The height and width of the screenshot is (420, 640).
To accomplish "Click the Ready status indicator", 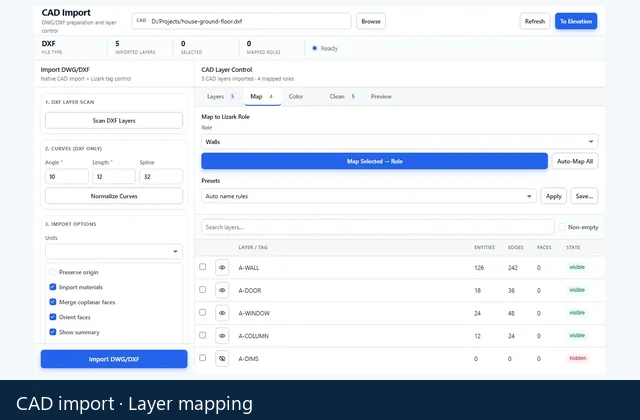I will pyautogui.click(x=325, y=49).
